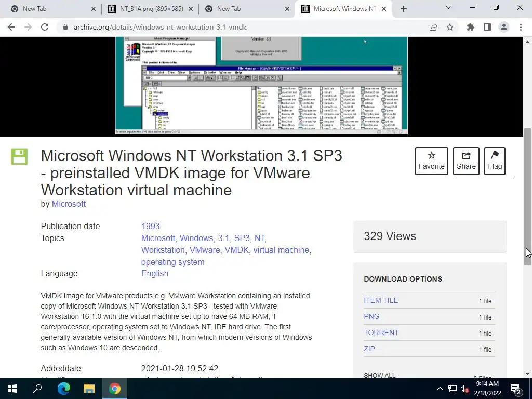Favorite this archive item

(x=432, y=161)
